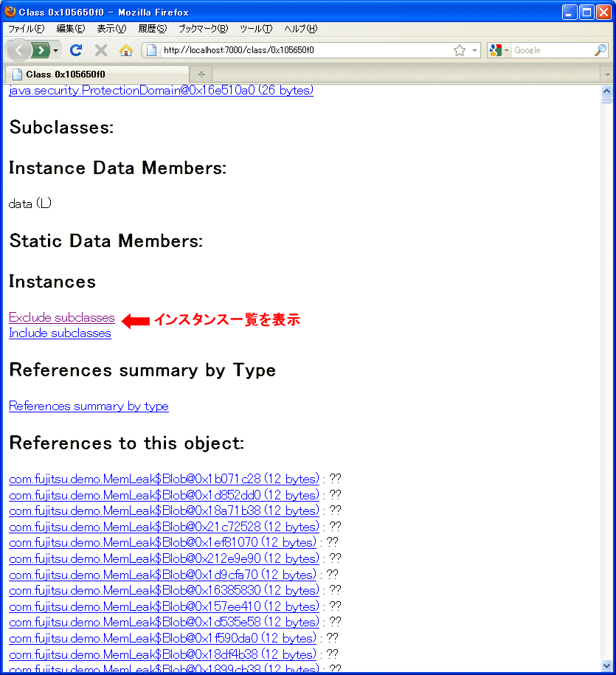The height and width of the screenshot is (675, 616).
Task: Click inside the Google search field
Action: [553, 50]
